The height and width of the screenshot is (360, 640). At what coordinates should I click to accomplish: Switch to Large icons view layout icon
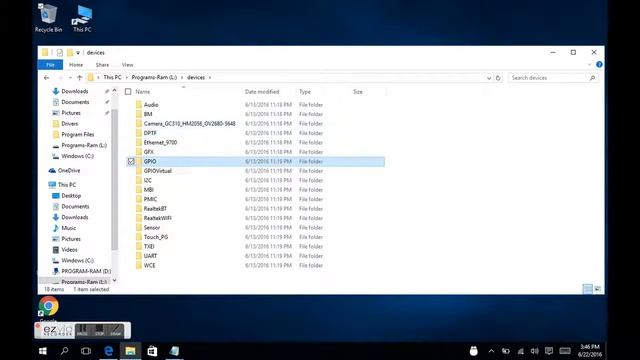click(x=598, y=289)
